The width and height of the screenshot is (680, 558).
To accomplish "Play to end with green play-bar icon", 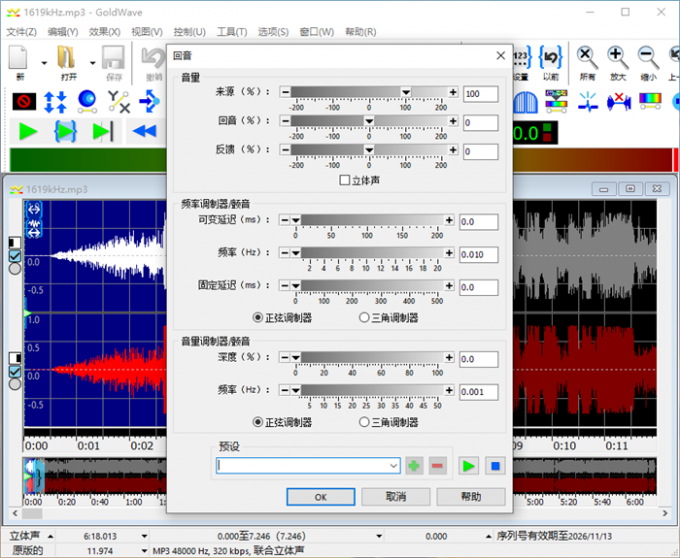I will coord(103,131).
